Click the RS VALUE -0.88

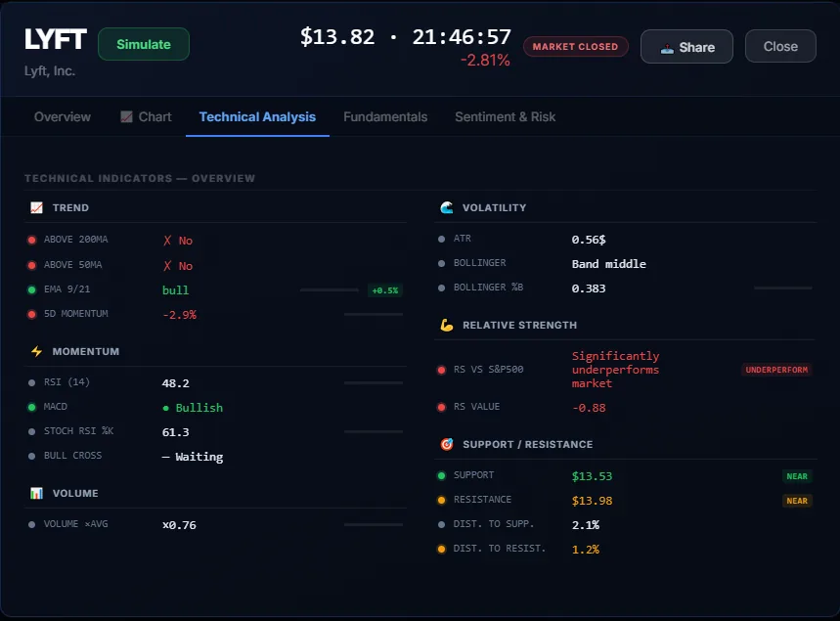589,408
